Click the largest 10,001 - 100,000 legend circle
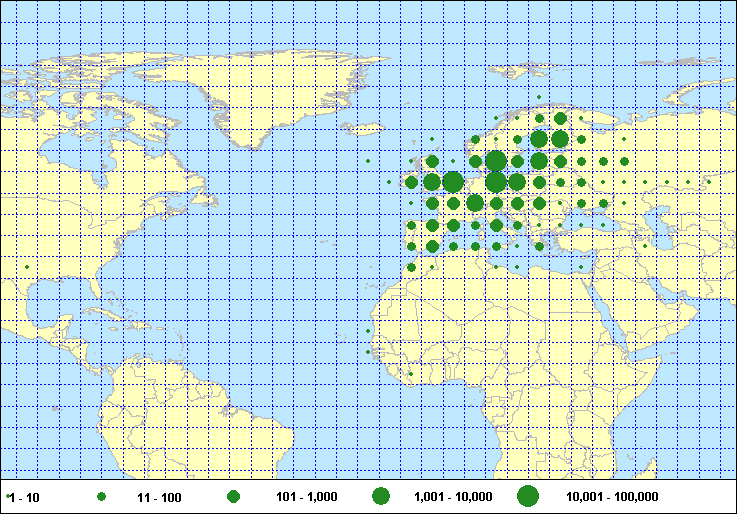 pos(528,496)
